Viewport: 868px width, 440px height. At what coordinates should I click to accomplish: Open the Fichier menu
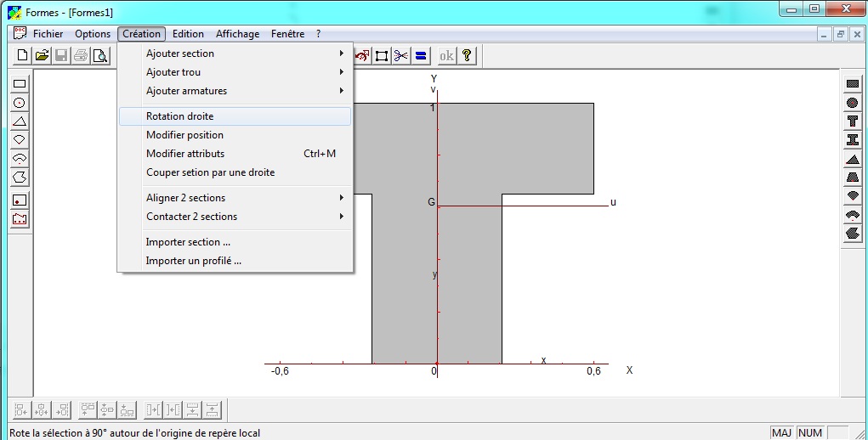coord(48,34)
